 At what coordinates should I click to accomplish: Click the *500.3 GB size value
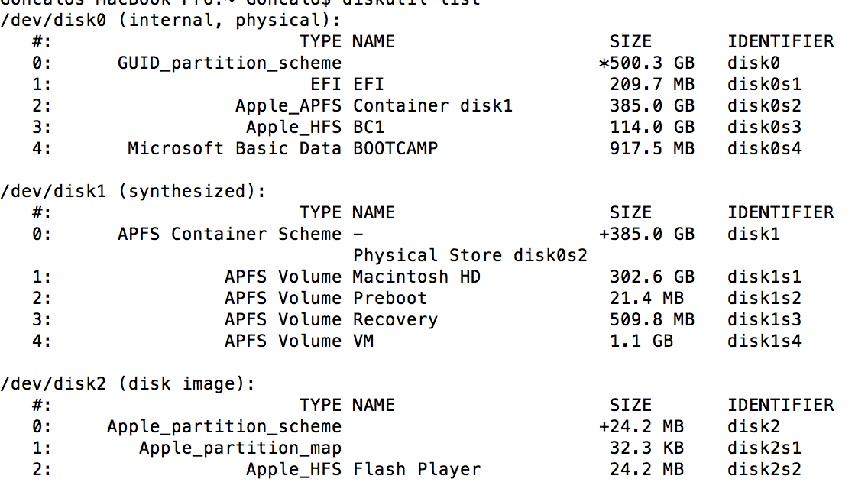(646, 63)
